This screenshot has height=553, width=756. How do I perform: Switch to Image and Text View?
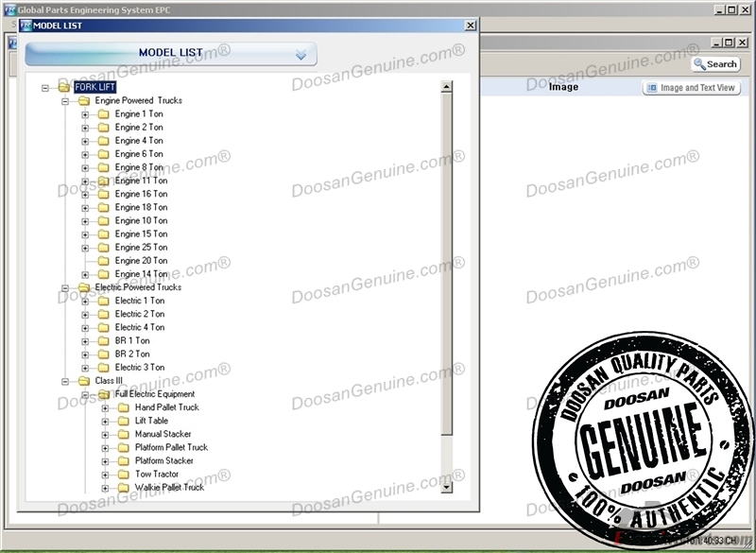coord(692,88)
